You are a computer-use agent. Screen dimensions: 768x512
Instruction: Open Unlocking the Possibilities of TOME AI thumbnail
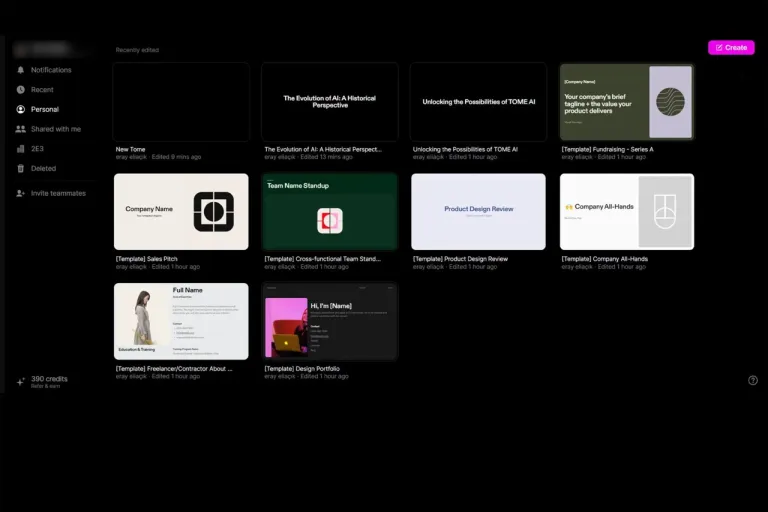(479, 102)
